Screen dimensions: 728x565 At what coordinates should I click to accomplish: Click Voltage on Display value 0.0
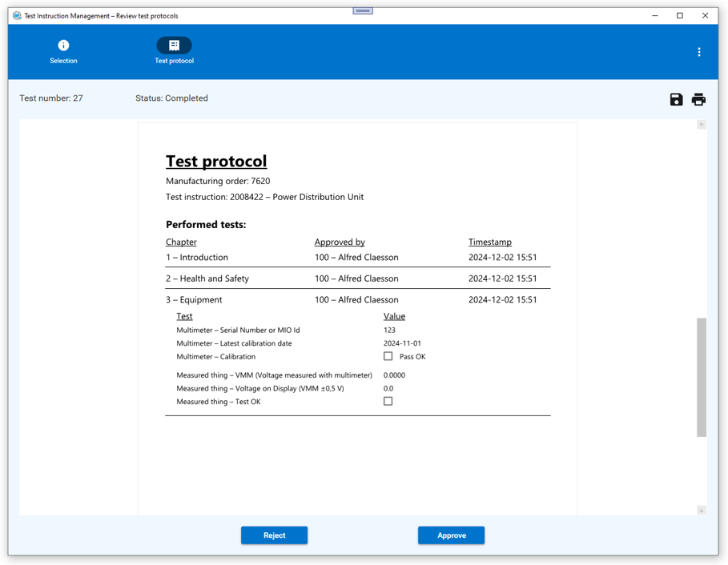tap(388, 389)
